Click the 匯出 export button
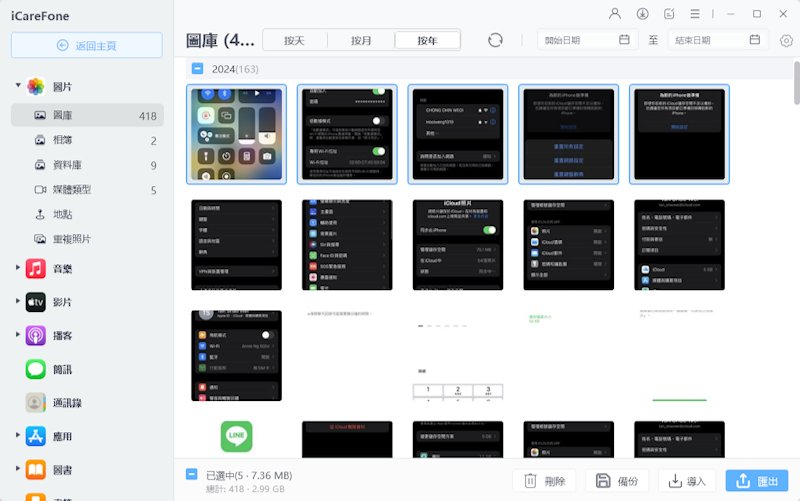This screenshot has height=501, width=800. click(757, 481)
